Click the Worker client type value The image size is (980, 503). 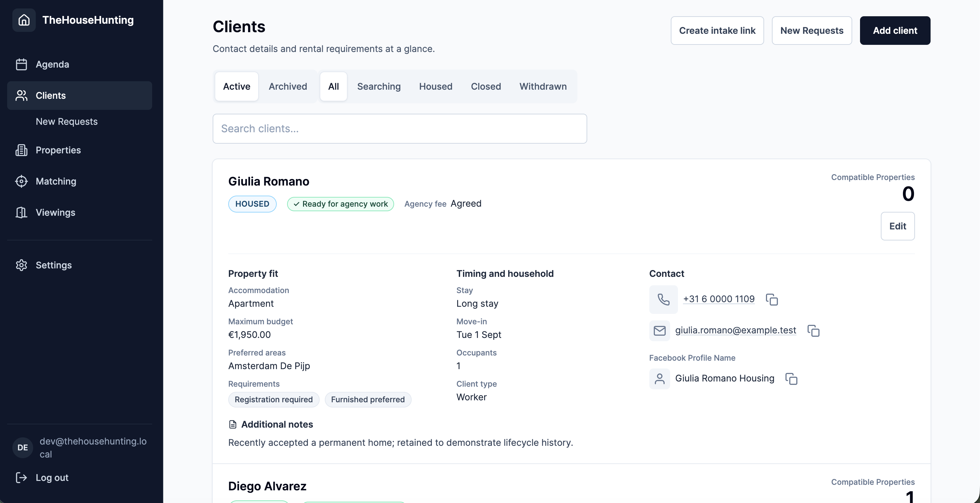[472, 397]
